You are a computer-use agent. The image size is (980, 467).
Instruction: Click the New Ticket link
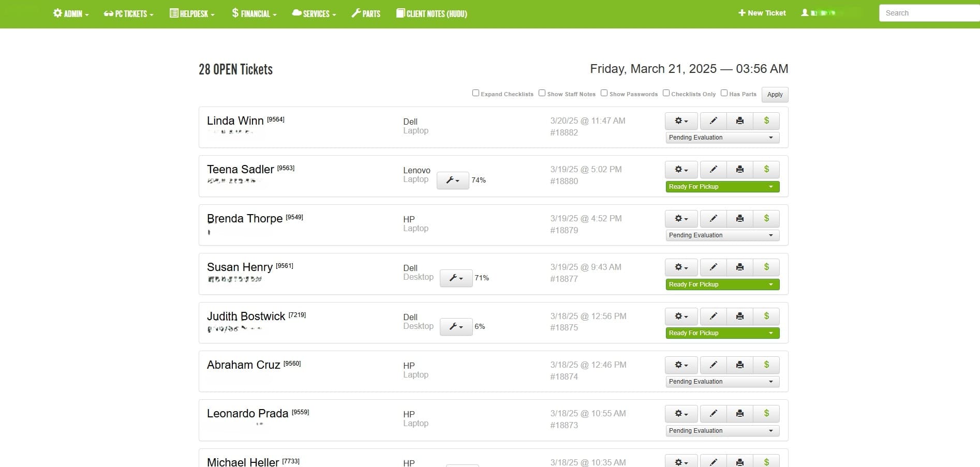point(762,13)
